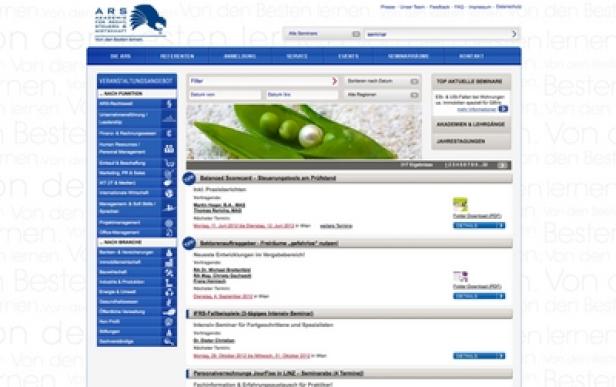Apply the filter using red arrow
The width and height of the screenshot is (616, 387).
pos(334,81)
